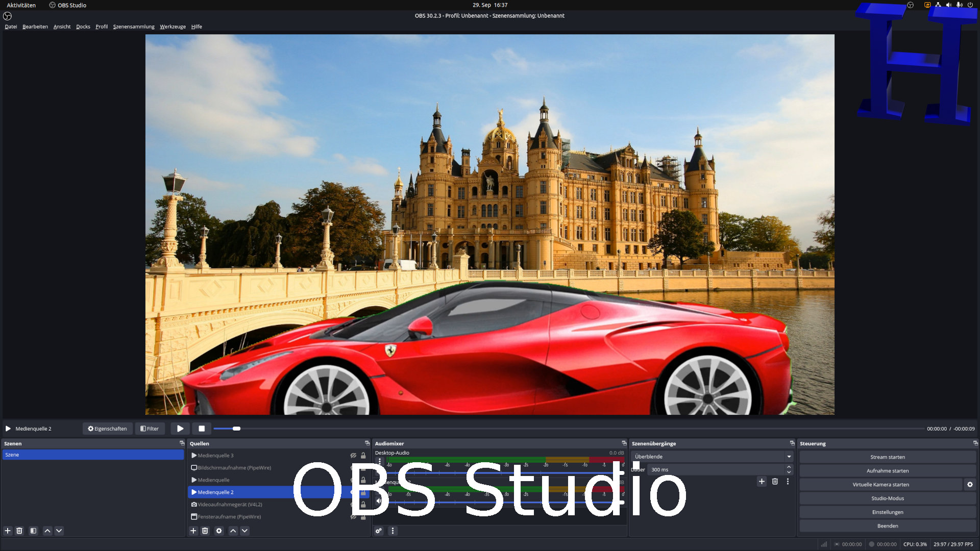
Task: Select Medienquelle 3 source row
Action: [279, 456]
